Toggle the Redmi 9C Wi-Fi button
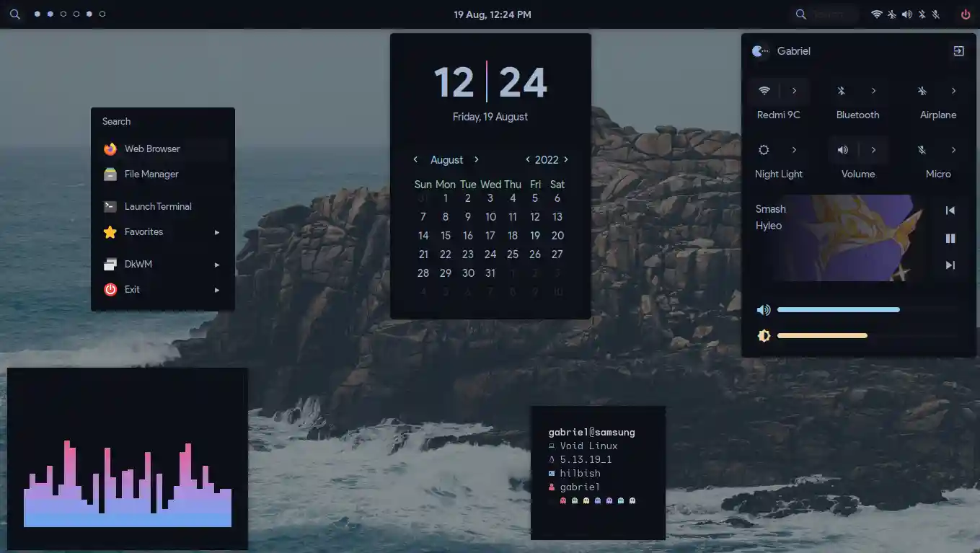 pyautogui.click(x=764, y=91)
